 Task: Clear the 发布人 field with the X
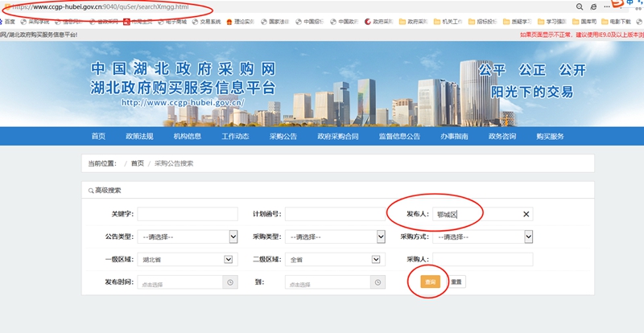[x=526, y=214]
